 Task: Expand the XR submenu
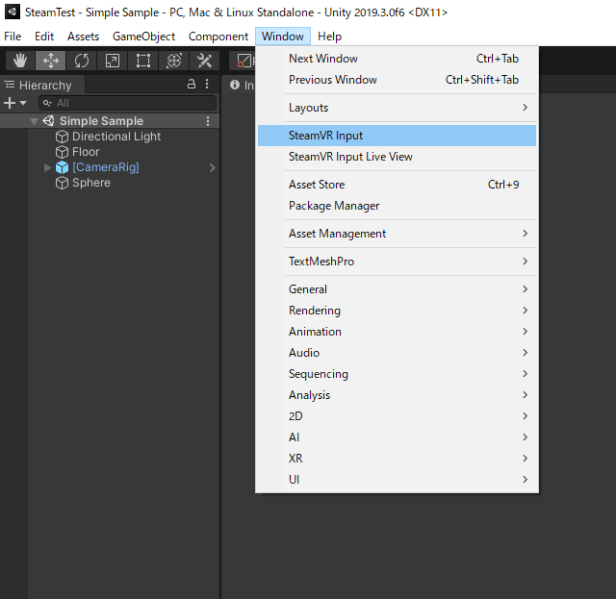point(397,459)
